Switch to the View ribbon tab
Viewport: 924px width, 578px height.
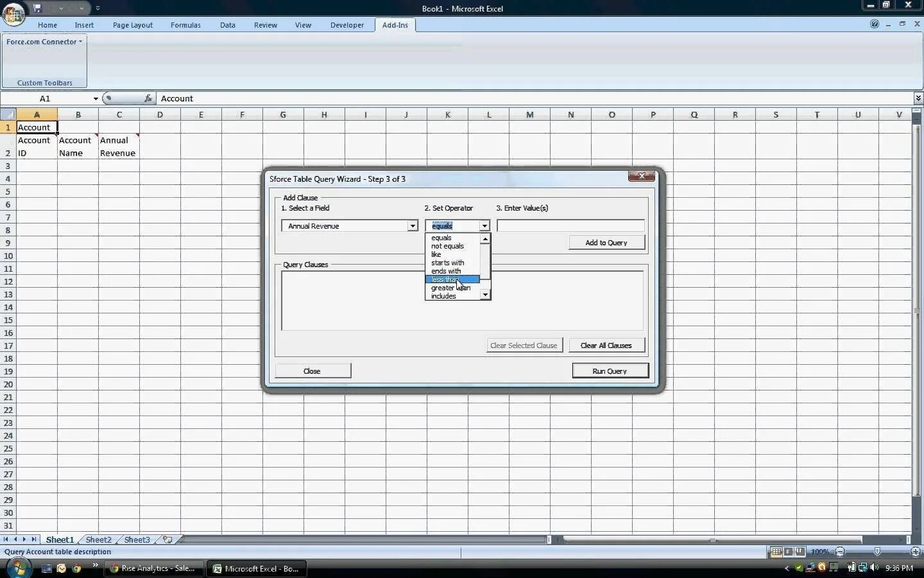pos(303,25)
